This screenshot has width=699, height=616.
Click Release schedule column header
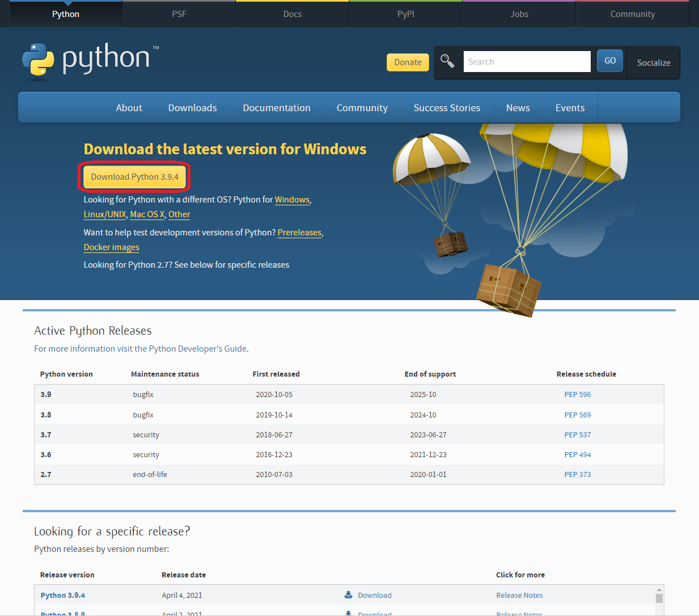click(586, 374)
